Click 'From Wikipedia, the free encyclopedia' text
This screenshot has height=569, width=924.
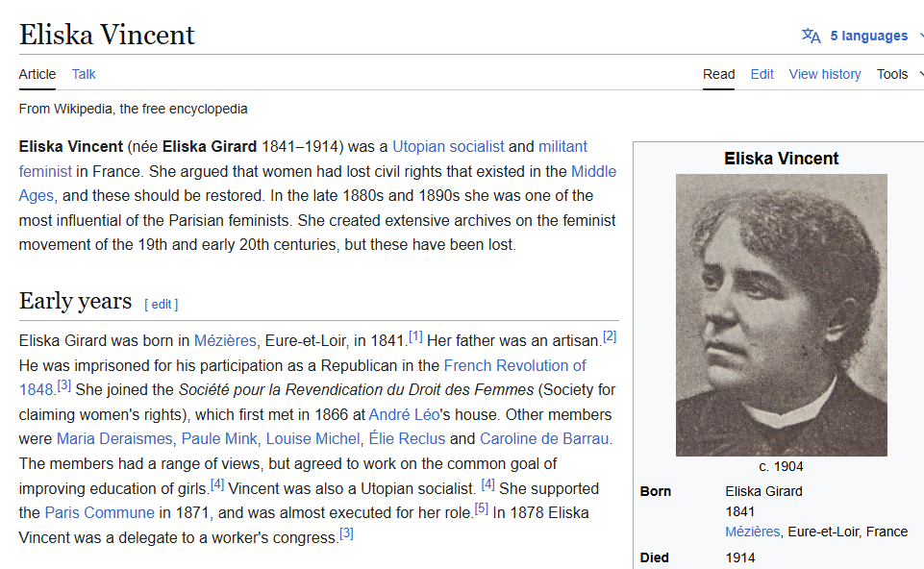(x=134, y=109)
